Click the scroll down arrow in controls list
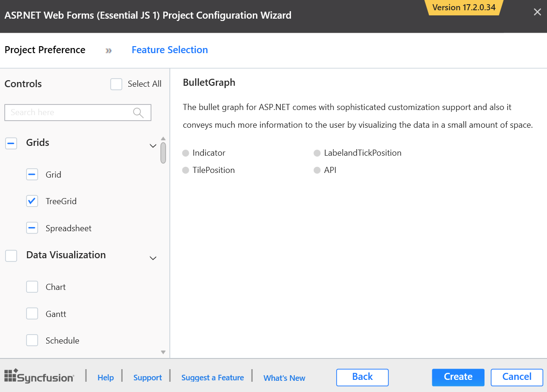This screenshot has width=547, height=392. [x=163, y=352]
